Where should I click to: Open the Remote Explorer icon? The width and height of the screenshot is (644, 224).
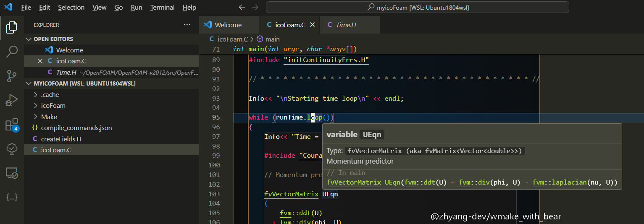[x=12, y=173]
